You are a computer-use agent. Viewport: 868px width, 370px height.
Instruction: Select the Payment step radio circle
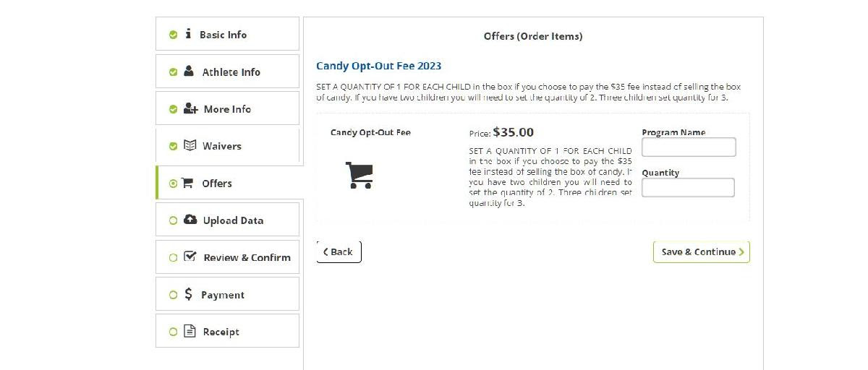[173, 295]
